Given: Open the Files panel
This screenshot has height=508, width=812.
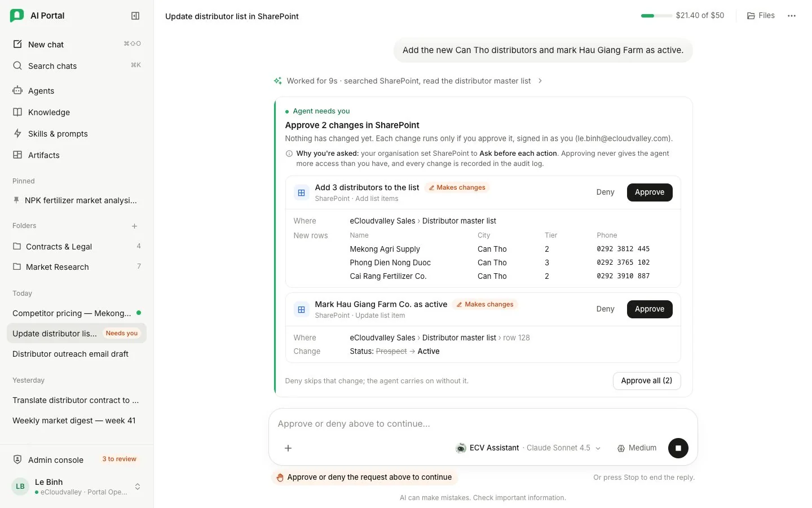Looking at the screenshot, I should (761, 15).
